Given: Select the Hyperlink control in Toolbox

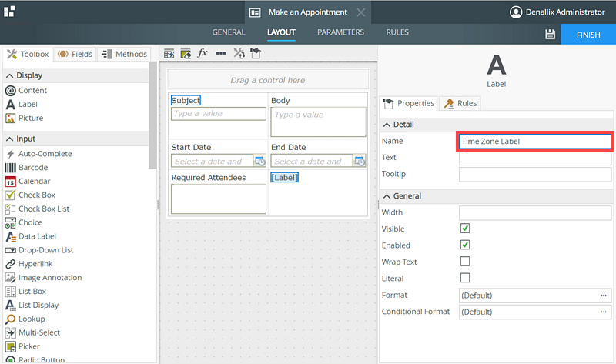Looking at the screenshot, I should (37, 264).
